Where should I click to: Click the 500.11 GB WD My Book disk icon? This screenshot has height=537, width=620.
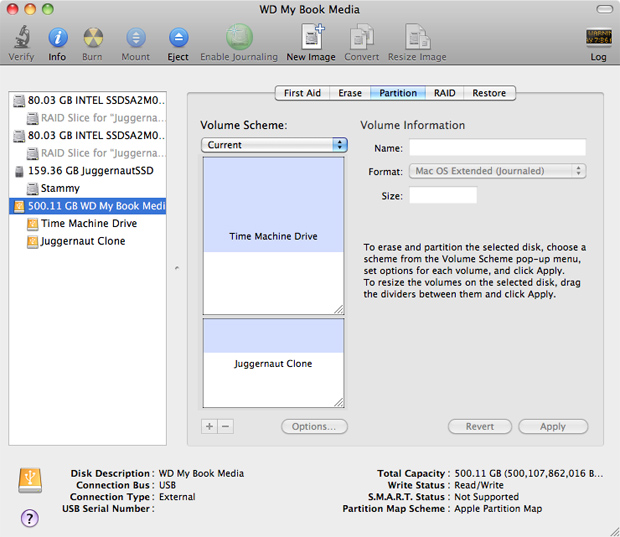[x=19, y=206]
